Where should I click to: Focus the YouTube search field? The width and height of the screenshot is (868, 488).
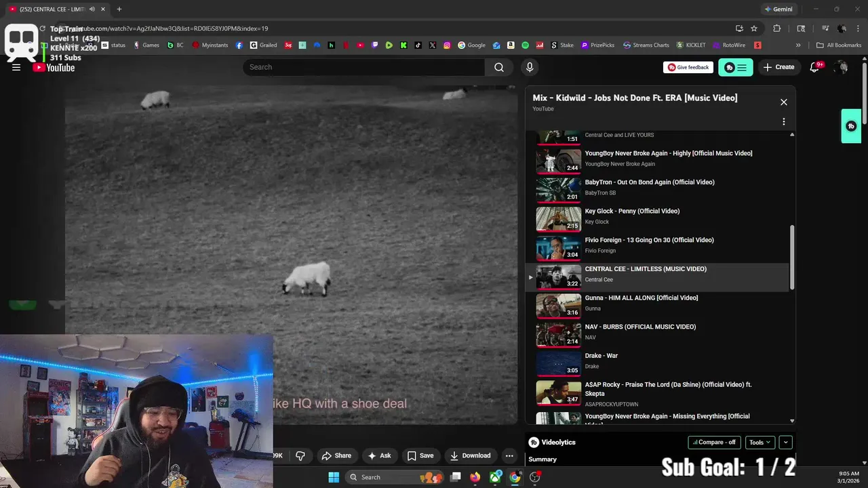pos(364,67)
